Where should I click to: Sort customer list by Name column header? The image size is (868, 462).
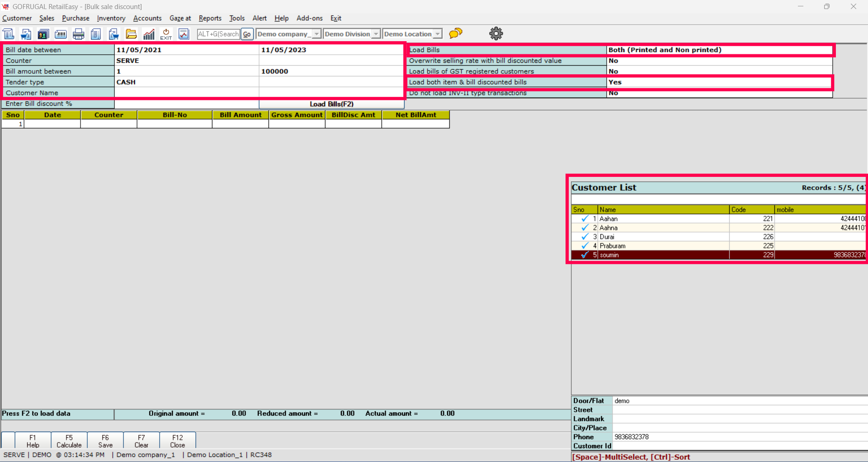[664, 210]
